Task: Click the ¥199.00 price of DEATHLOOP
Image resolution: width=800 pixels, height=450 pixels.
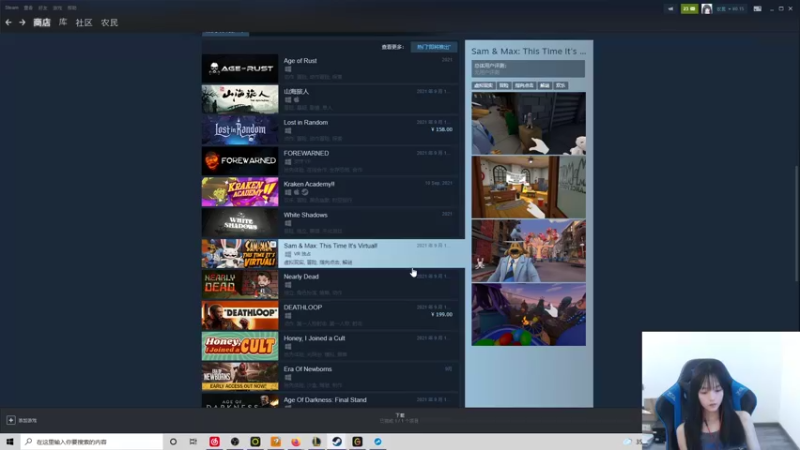Action: (441, 314)
